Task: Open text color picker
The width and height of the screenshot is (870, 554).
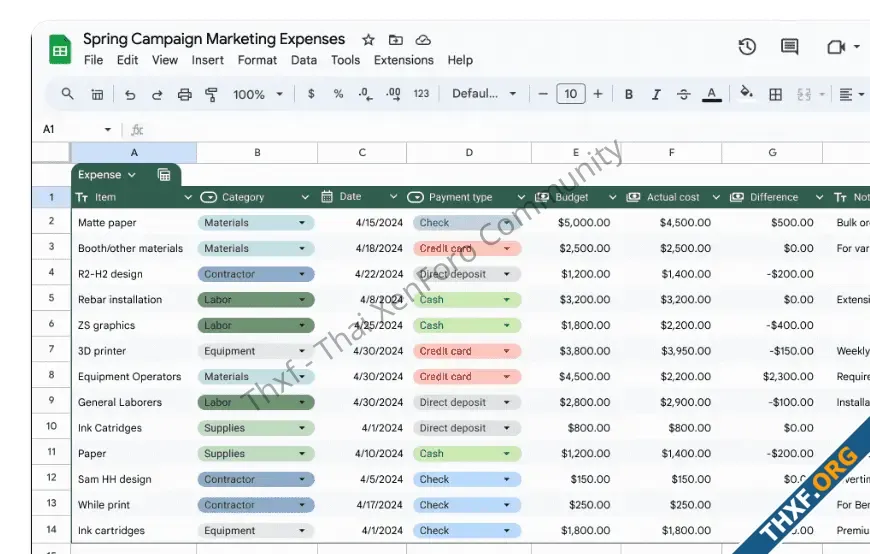Action: (711, 94)
